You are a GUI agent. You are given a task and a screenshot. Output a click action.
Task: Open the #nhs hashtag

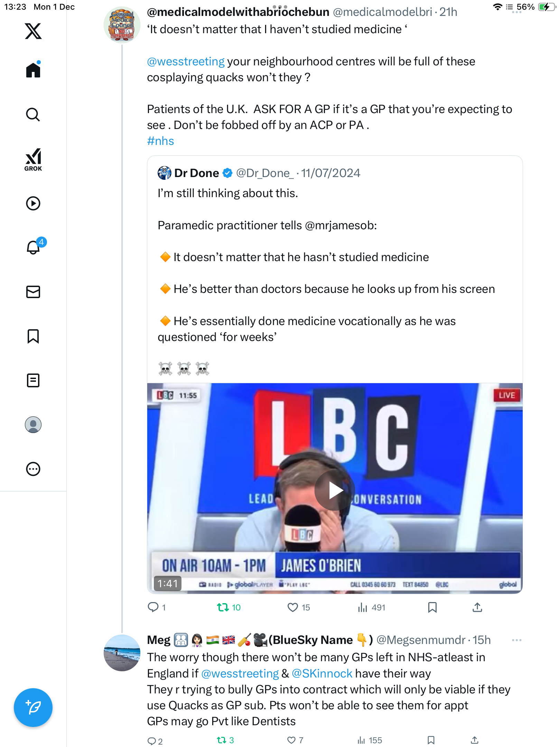point(160,141)
